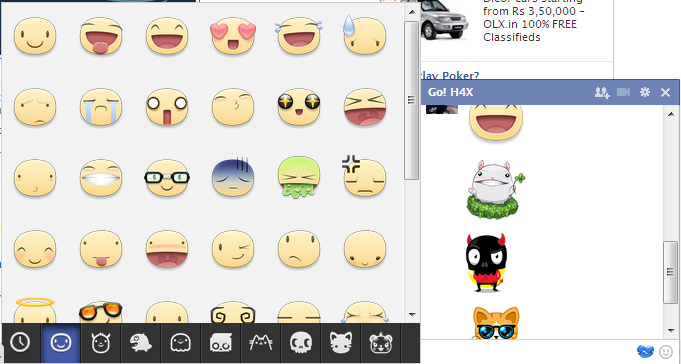The width and height of the screenshot is (681, 364).
Task: Open the ghost sticker pack tab
Action: tap(181, 343)
